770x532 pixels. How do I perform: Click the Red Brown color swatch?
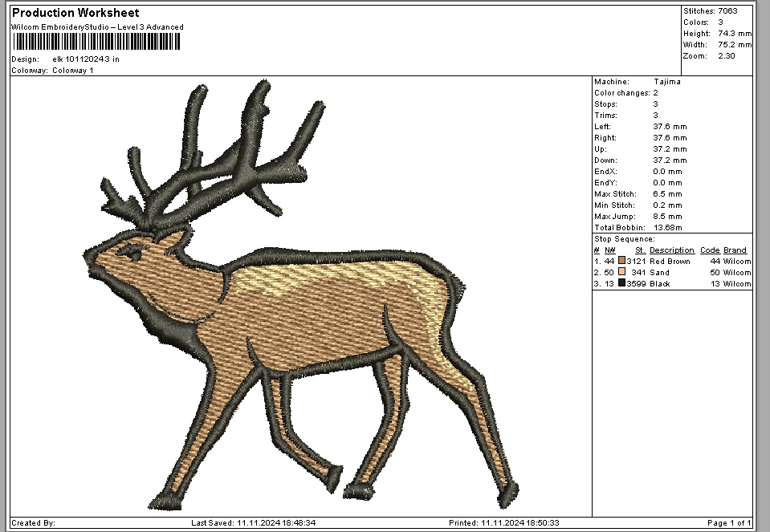[621, 261]
